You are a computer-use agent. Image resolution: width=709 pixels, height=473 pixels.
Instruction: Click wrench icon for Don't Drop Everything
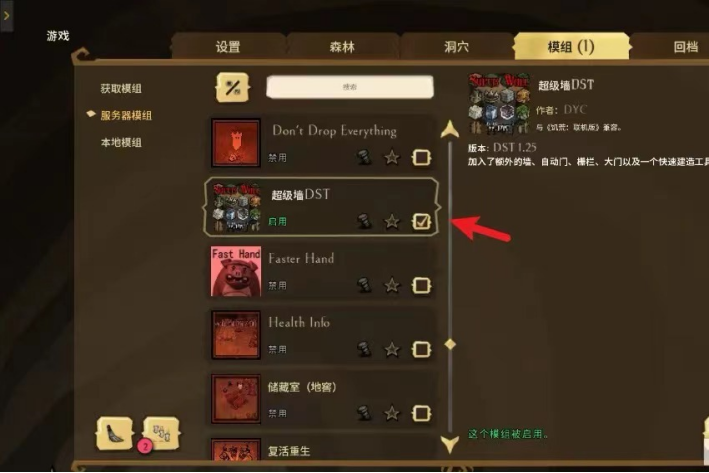point(364,157)
